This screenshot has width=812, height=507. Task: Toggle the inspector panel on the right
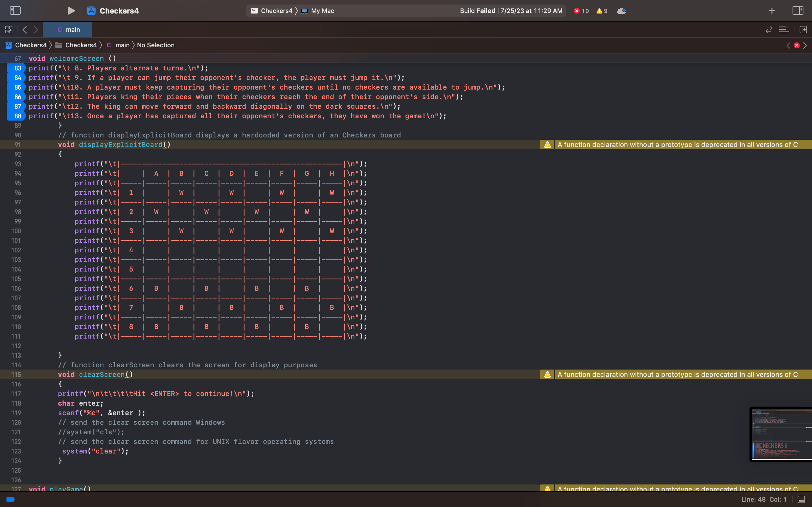pos(798,10)
